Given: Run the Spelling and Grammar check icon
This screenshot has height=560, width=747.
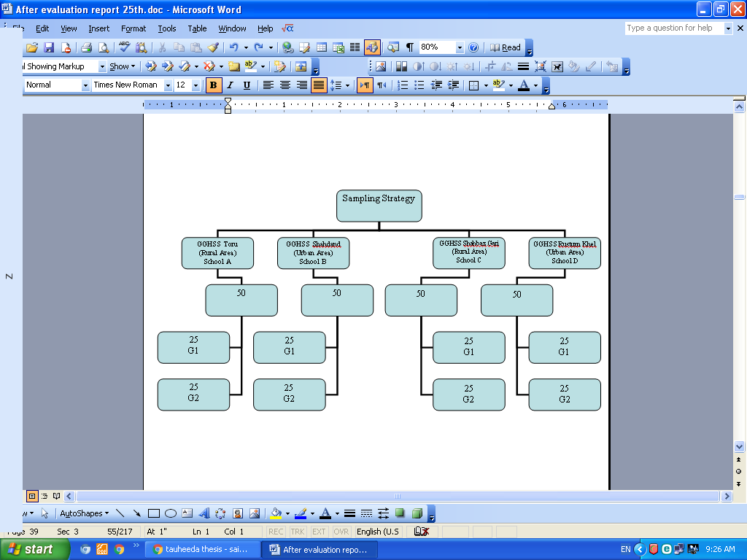Looking at the screenshot, I should [x=124, y=47].
